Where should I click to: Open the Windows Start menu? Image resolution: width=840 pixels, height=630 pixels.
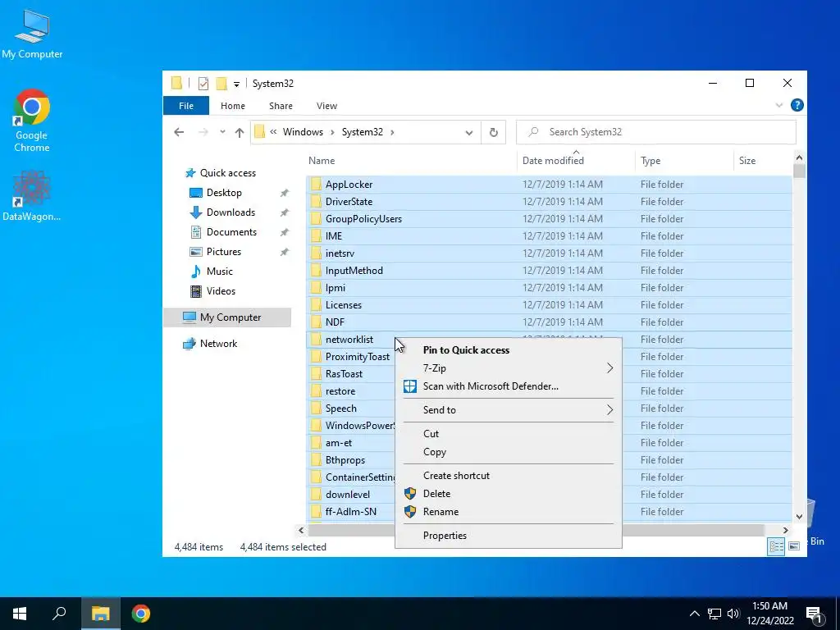point(20,614)
